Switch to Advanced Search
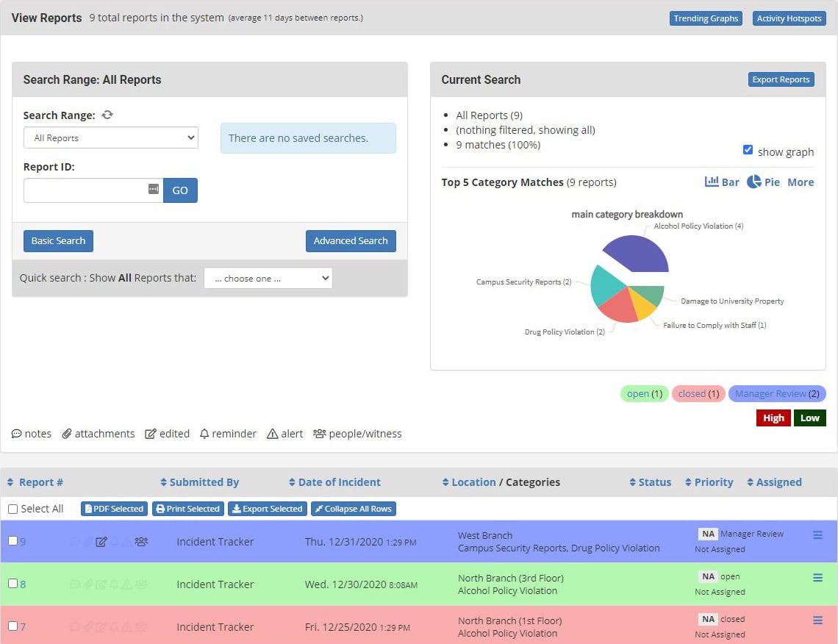838x644 pixels. pyautogui.click(x=351, y=241)
